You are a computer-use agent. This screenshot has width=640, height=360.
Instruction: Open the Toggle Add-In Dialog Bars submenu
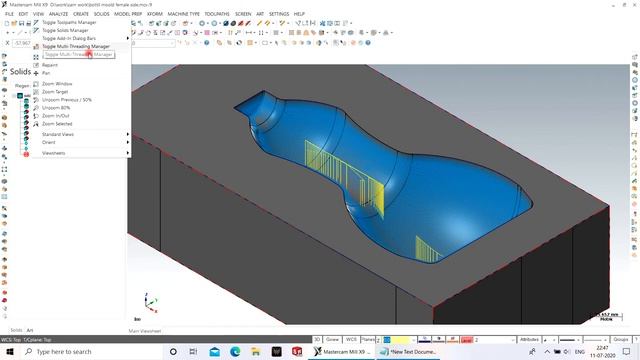click(82, 38)
